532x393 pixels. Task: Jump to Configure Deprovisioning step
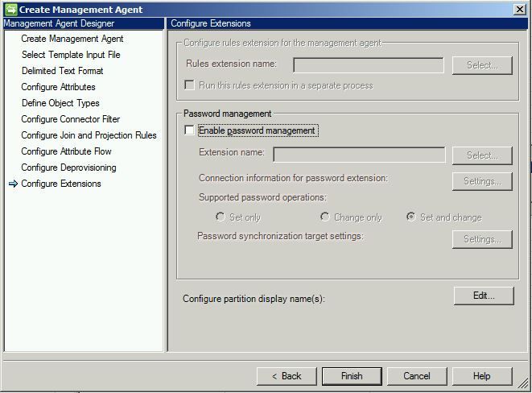[68, 168]
